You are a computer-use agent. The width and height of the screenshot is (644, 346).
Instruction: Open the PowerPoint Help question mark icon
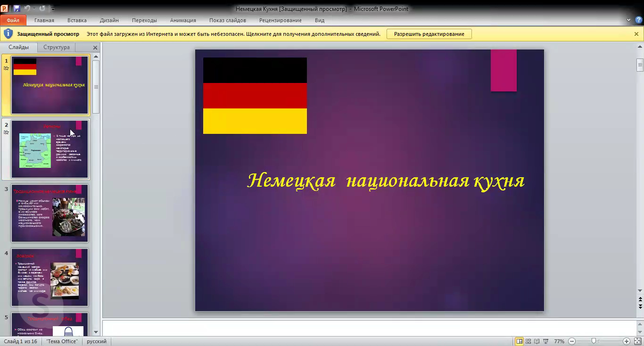coord(638,20)
